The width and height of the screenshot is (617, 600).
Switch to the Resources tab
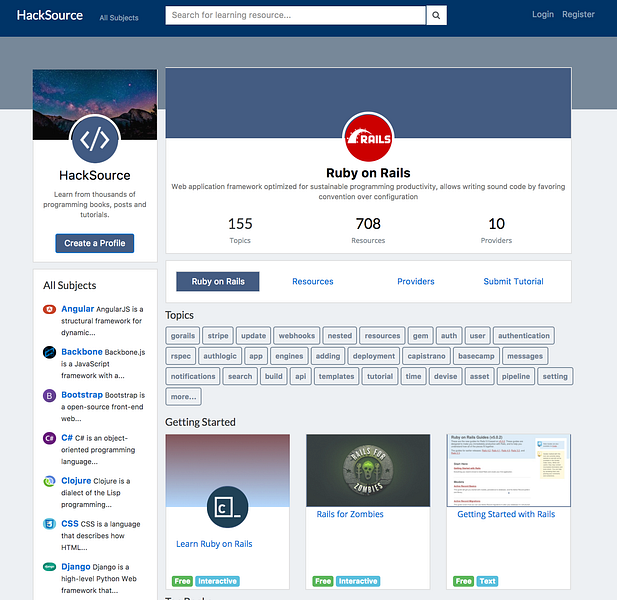[x=313, y=281]
